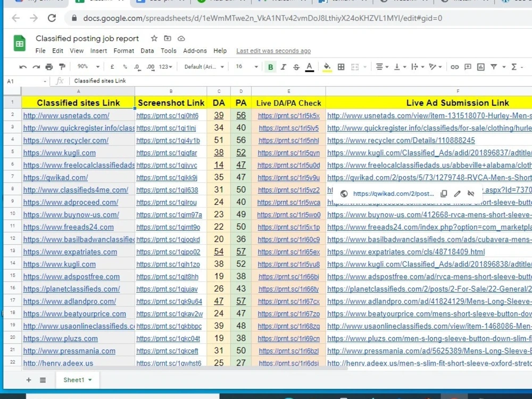
Task: Click the formula bar content
Action: [x=100, y=81]
